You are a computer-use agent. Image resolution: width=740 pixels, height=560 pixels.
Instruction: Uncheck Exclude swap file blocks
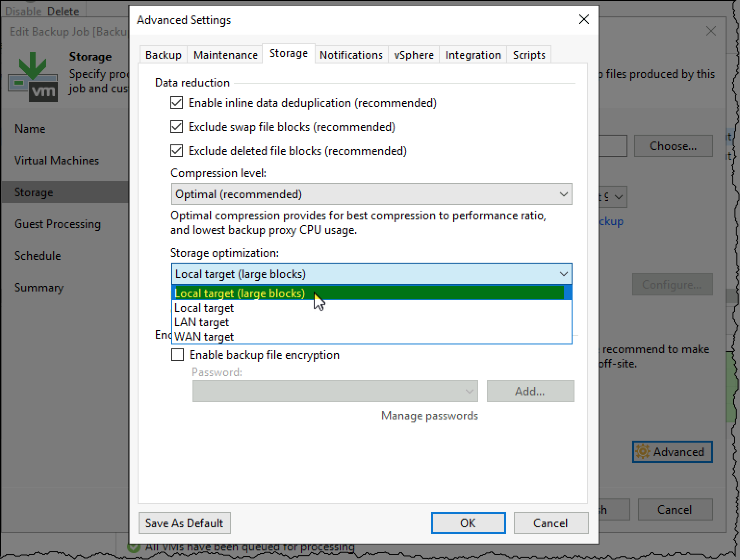177,127
